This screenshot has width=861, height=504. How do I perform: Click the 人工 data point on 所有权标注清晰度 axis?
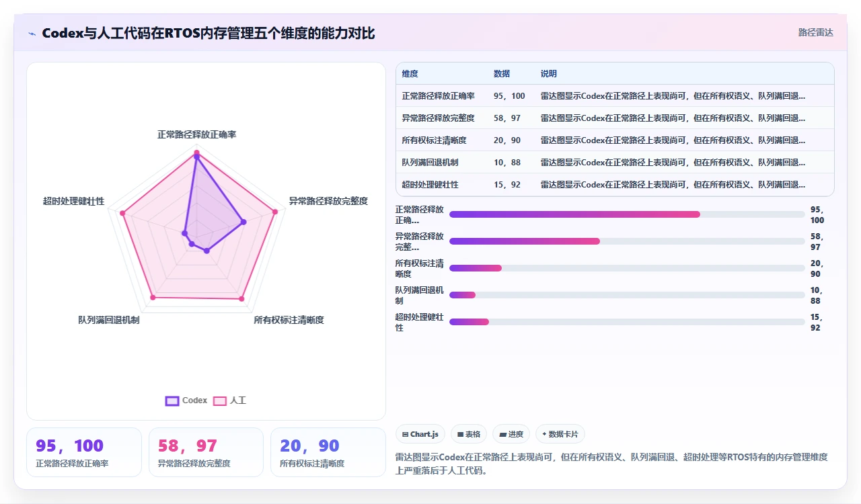tap(241, 298)
